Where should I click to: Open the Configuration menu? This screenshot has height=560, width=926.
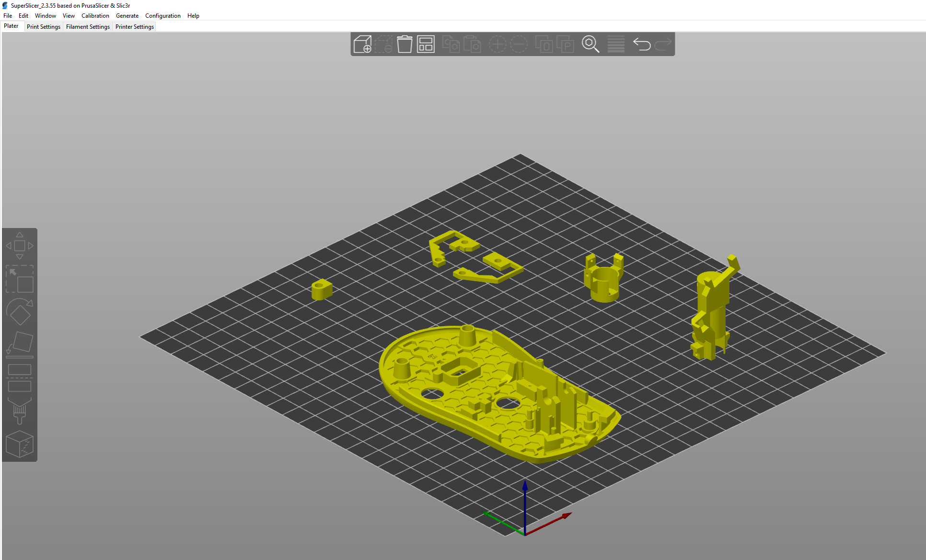tap(162, 16)
